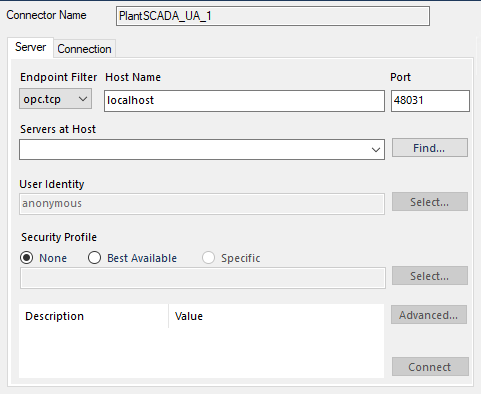Click the Host Name field containing localhost
Image resolution: width=481 pixels, height=394 pixels.
(x=244, y=101)
